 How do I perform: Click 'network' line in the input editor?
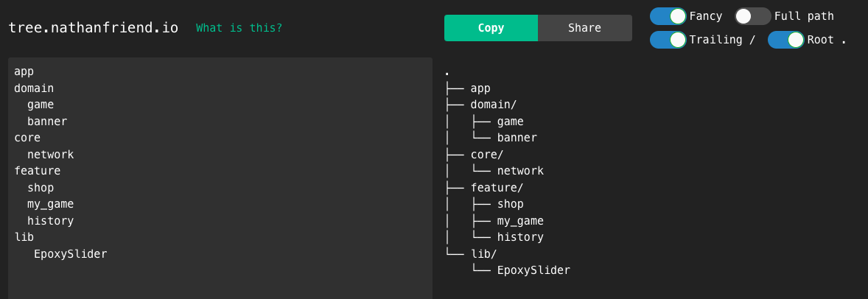(50, 155)
